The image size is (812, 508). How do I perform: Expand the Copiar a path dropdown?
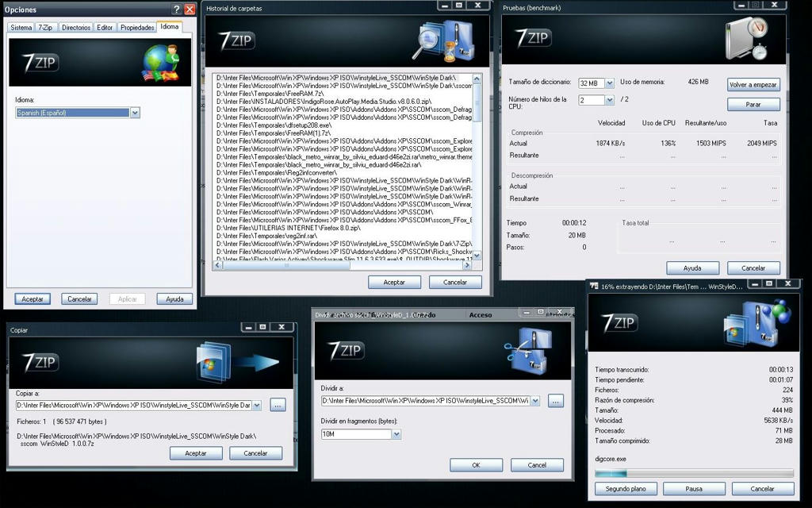[257, 406]
